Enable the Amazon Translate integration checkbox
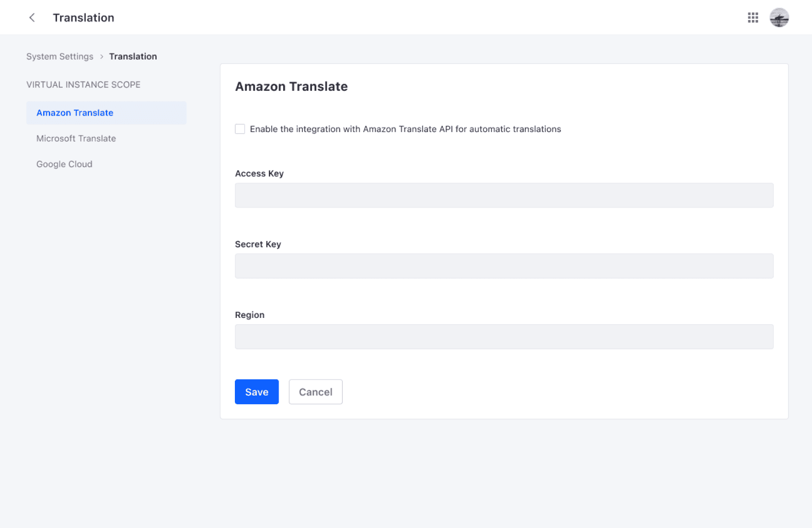This screenshot has width=812, height=528. (240, 129)
